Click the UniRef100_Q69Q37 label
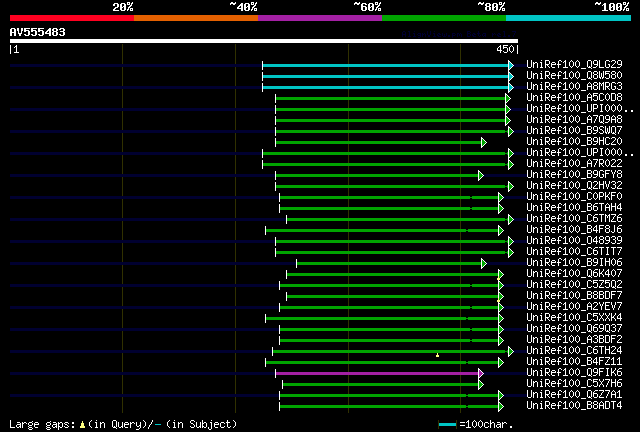Image resolution: width=640 pixels, height=432 pixels. coord(574,329)
